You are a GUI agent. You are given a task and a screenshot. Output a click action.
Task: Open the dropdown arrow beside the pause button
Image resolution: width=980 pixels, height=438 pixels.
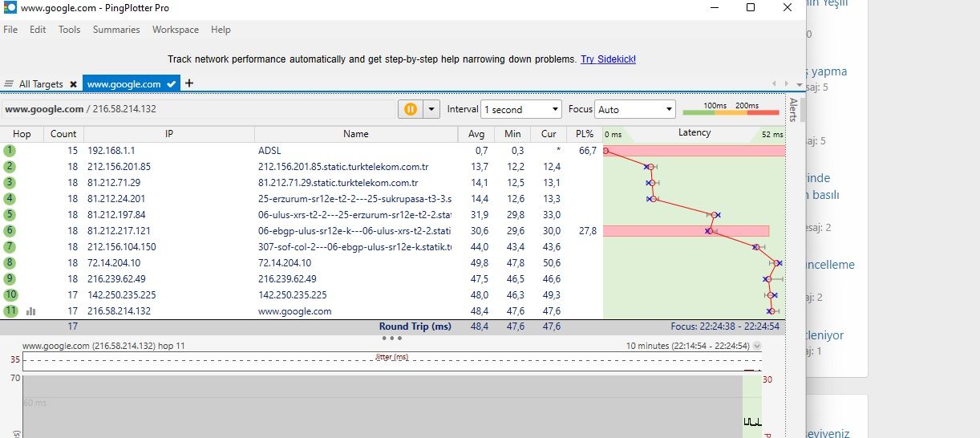[432, 109]
